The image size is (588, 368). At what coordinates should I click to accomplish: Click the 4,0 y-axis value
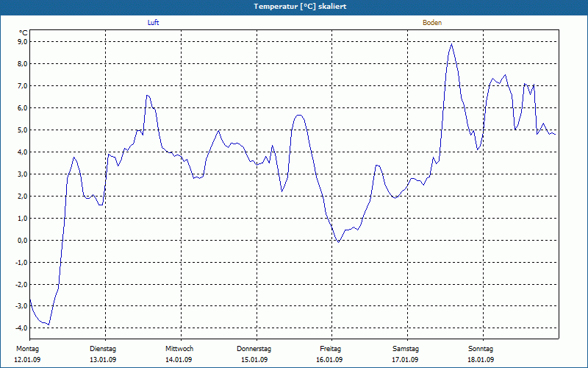click(23, 152)
